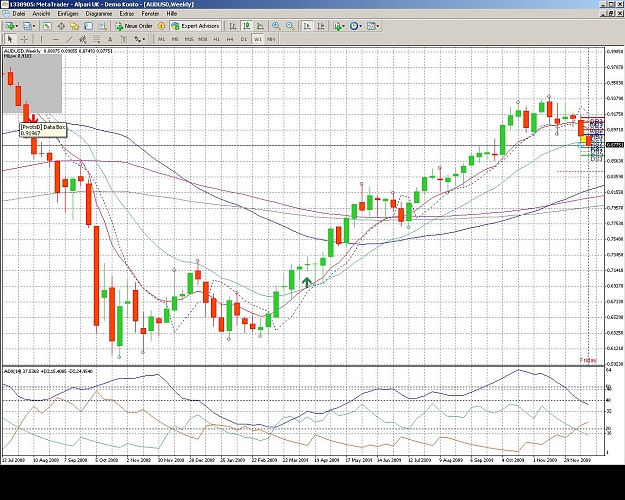This screenshot has width=625, height=500.
Task: Open the Market Watch window icon
Action: pyautogui.click(x=47, y=26)
